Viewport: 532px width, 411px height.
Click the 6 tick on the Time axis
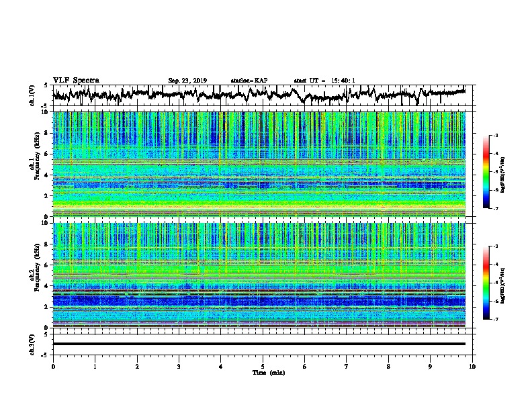click(305, 367)
